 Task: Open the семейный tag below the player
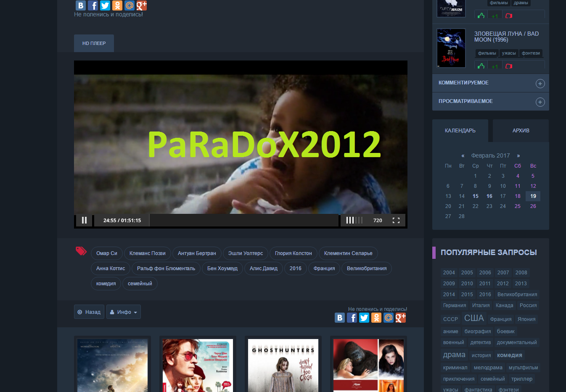coord(140,284)
